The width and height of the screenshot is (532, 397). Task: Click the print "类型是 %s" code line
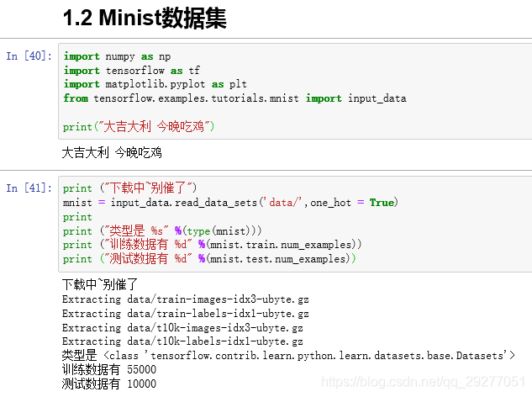tap(162, 231)
